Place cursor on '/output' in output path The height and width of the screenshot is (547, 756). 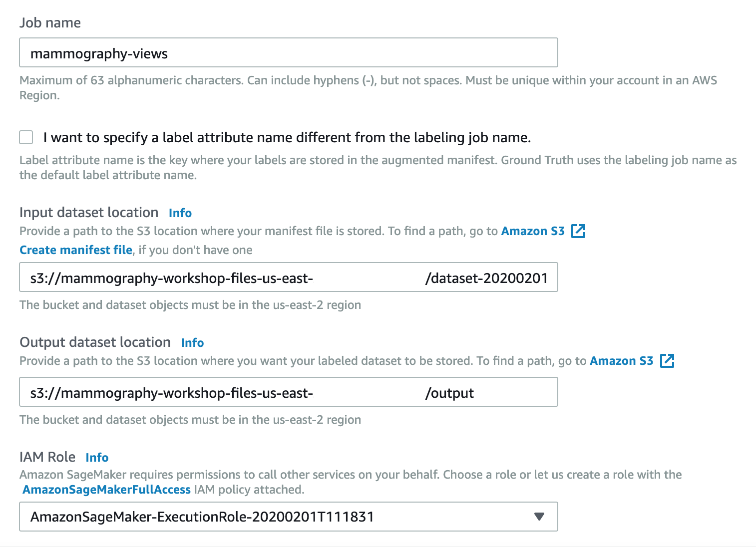tap(449, 393)
